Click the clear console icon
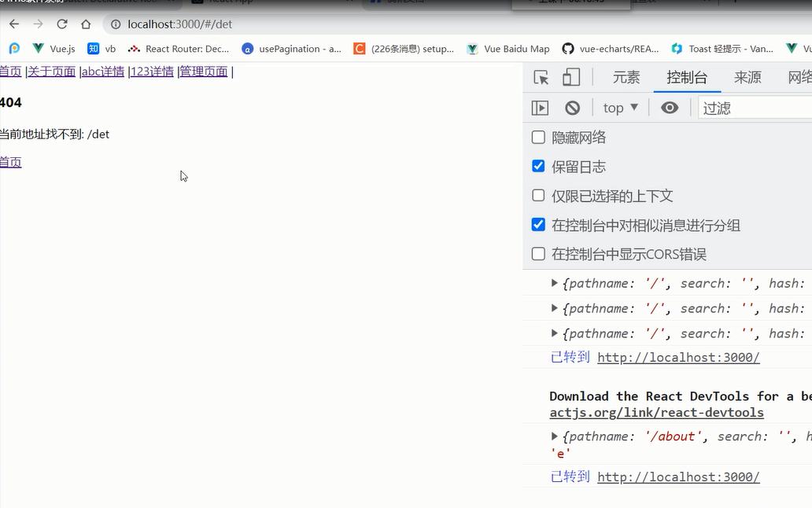Viewport: 812px width, 508px height. tap(574, 107)
